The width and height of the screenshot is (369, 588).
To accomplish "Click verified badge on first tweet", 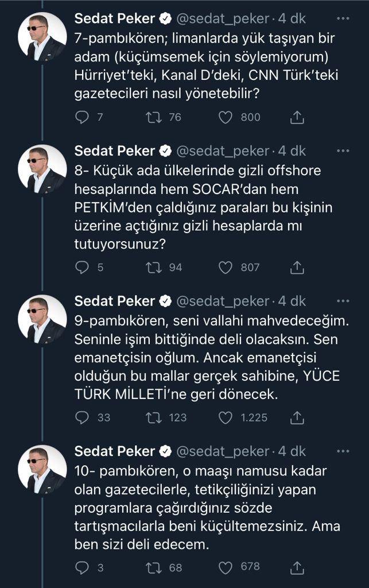I will coord(166,18).
